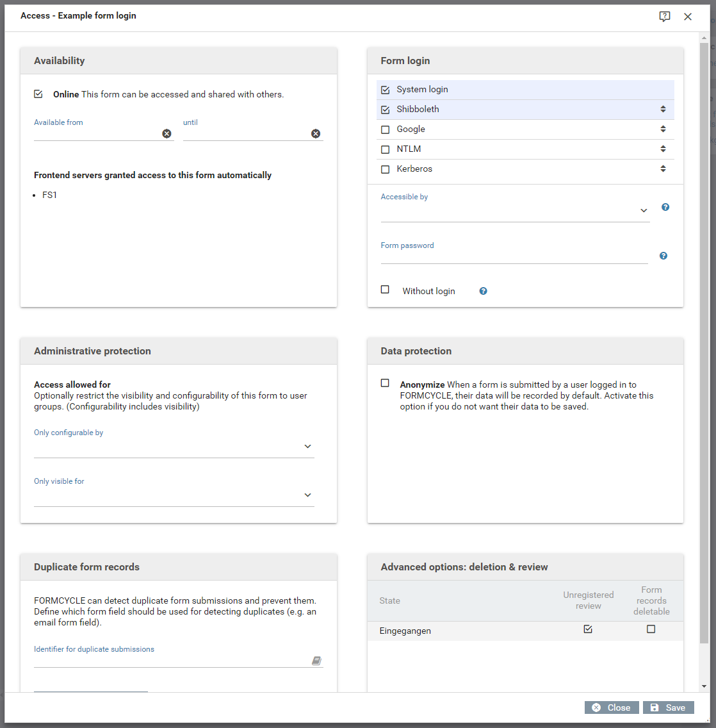Open the help icon in dialog header

pos(665,17)
